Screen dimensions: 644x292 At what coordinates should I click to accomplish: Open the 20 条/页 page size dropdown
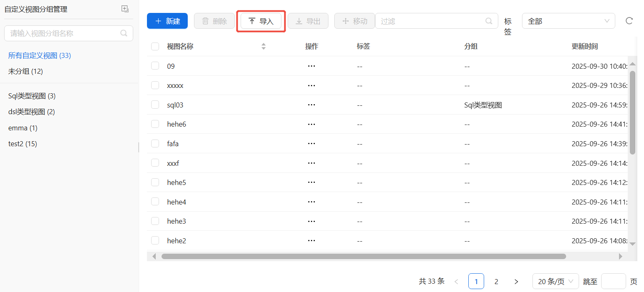(555, 282)
